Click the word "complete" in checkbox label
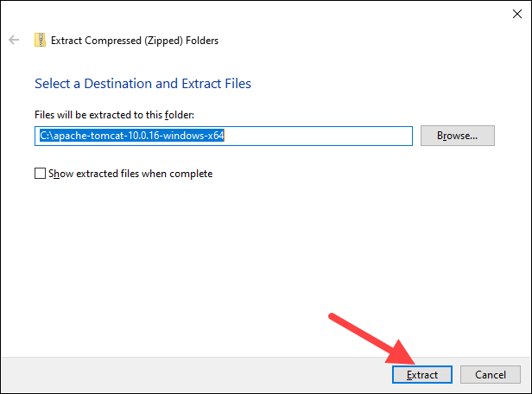 (190, 174)
